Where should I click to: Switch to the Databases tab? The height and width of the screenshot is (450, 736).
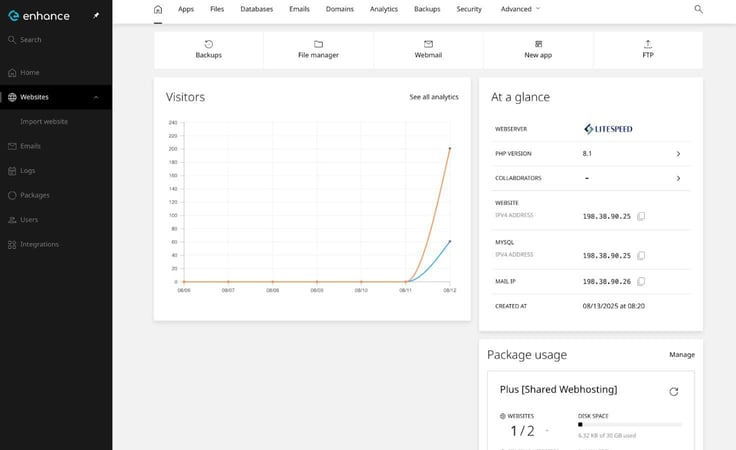tap(256, 9)
